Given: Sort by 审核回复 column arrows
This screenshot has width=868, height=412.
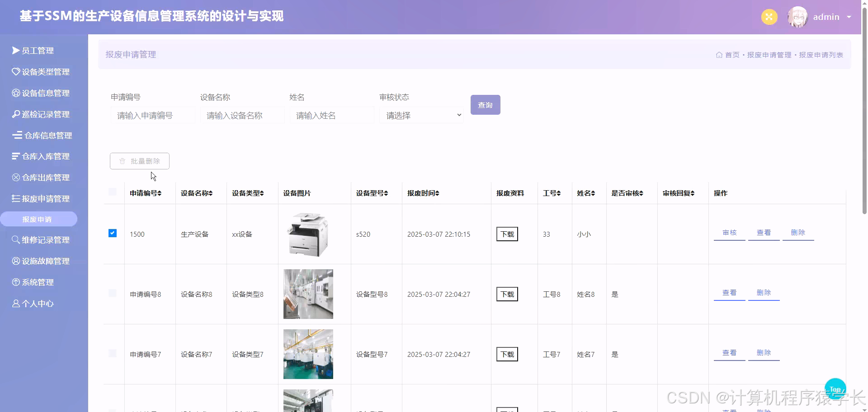Looking at the screenshot, I should pyautogui.click(x=692, y=193).
